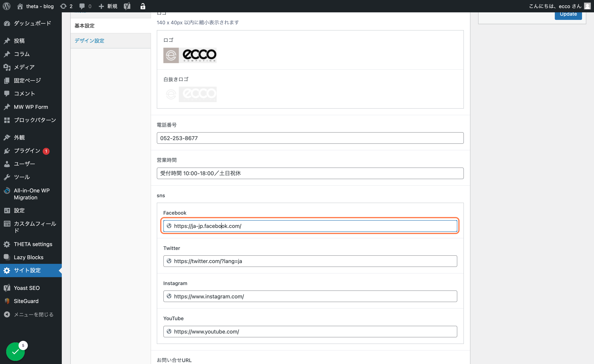Switch to the デザイン設定 tab
Viewport: 594px width, 364px height.
pos(89,41)
